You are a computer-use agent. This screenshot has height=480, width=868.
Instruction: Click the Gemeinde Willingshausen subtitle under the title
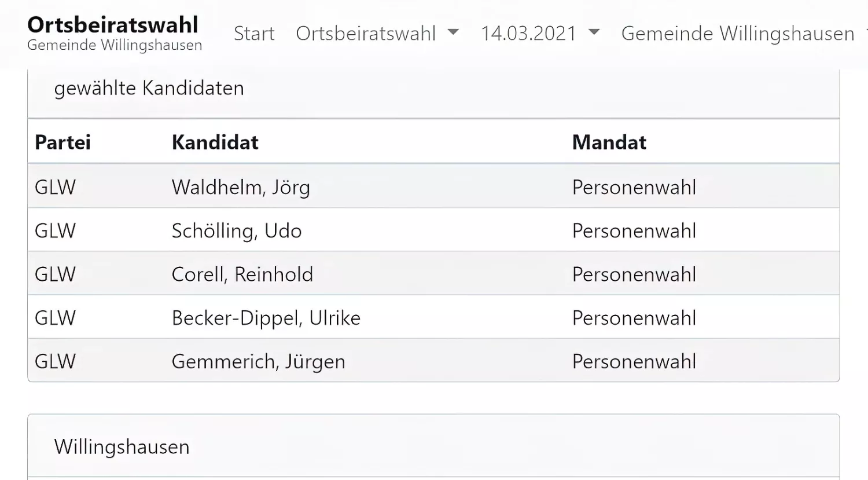tap(115, 45)
